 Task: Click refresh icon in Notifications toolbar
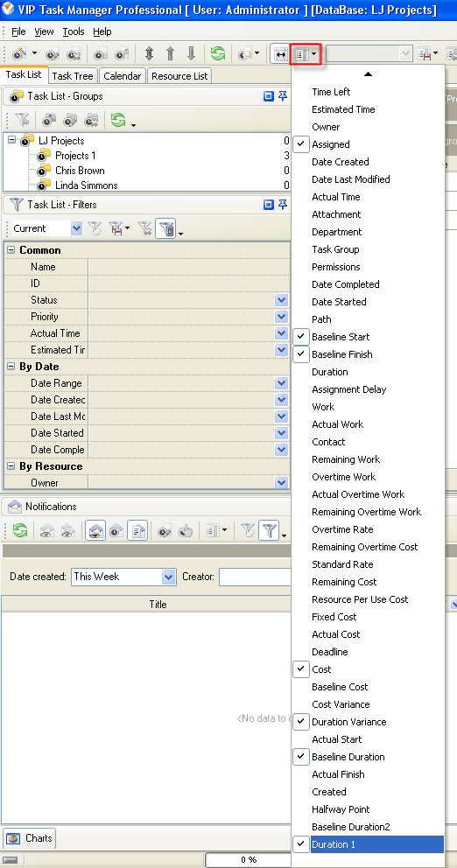click(20, 531)
